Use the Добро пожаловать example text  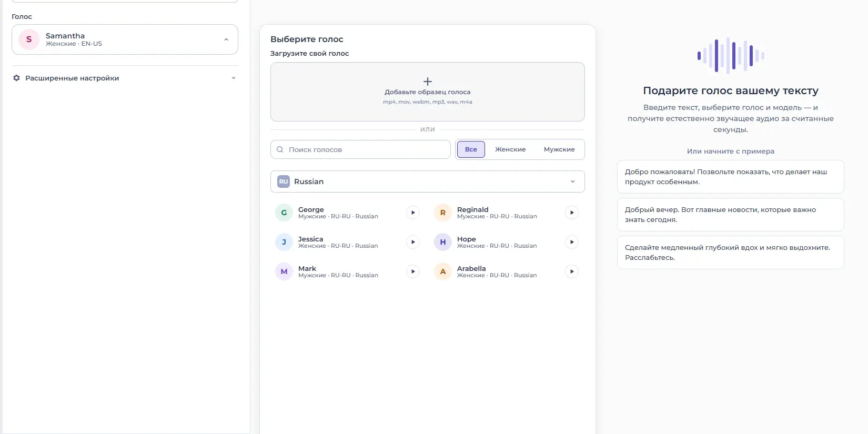coord(731,177)
